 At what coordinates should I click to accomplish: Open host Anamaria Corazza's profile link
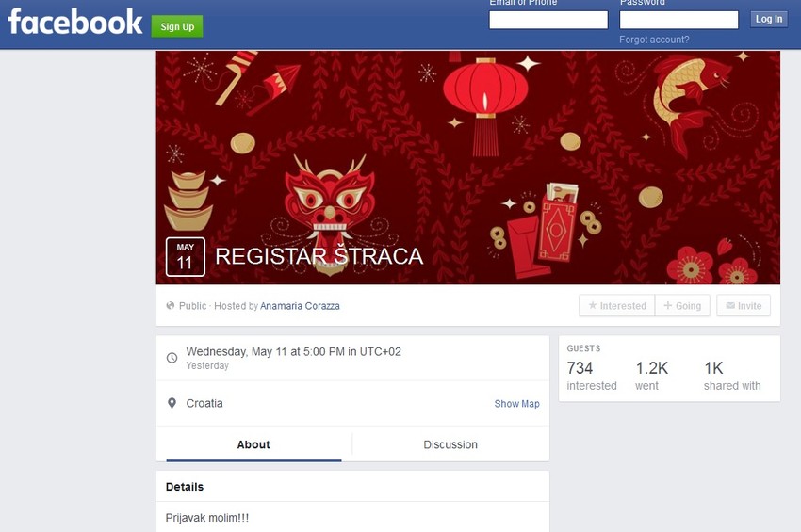300,306
